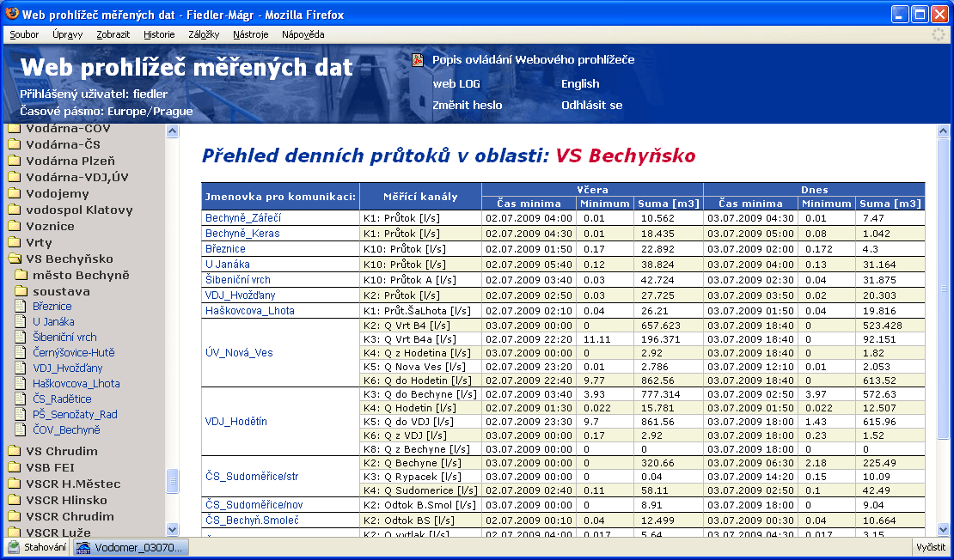Open Popis ovládání Webového prohlížeče link

[533, 59]
